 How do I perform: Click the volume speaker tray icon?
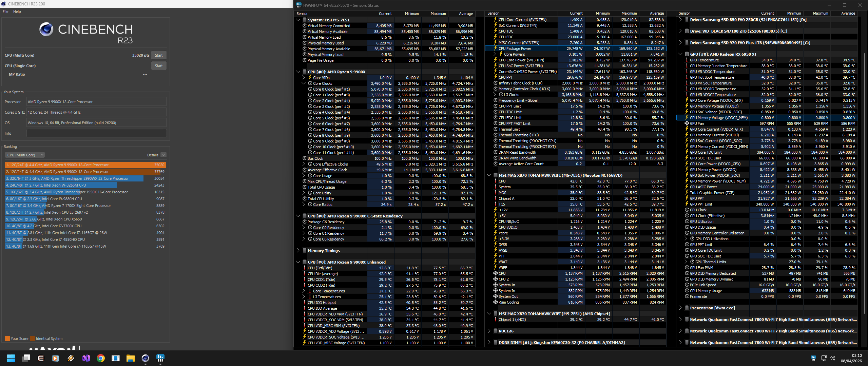[832, 358]
